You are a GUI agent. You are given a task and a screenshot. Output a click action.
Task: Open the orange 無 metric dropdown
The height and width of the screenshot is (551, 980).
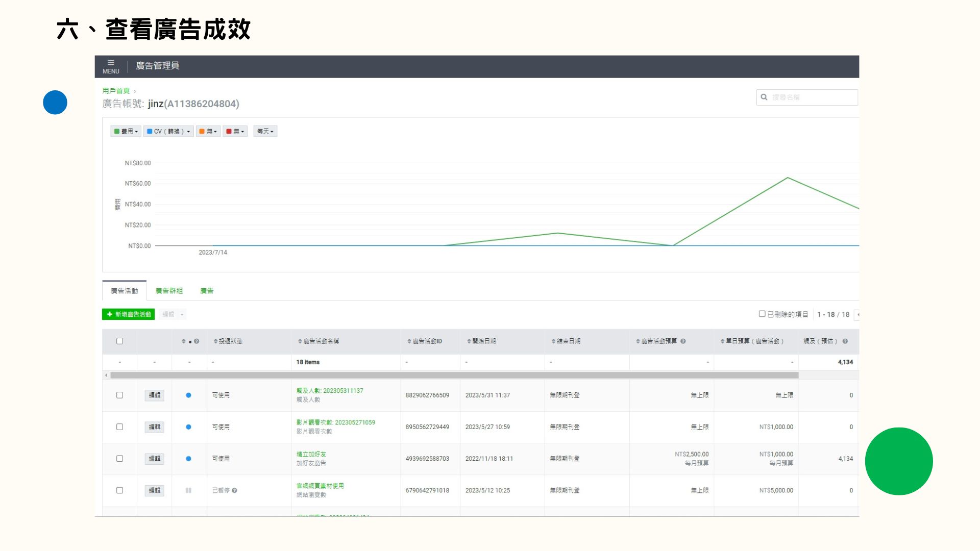(208, 132)
